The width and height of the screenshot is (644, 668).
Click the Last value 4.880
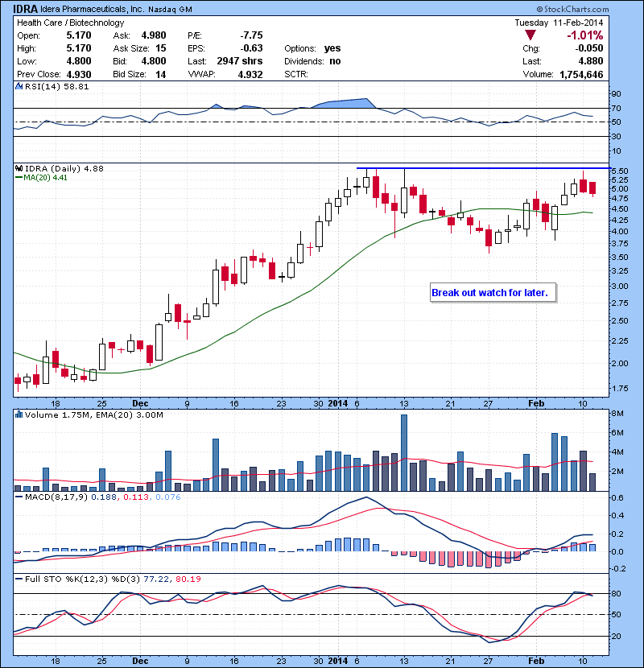pyautogui.click(x=591, y=61)
